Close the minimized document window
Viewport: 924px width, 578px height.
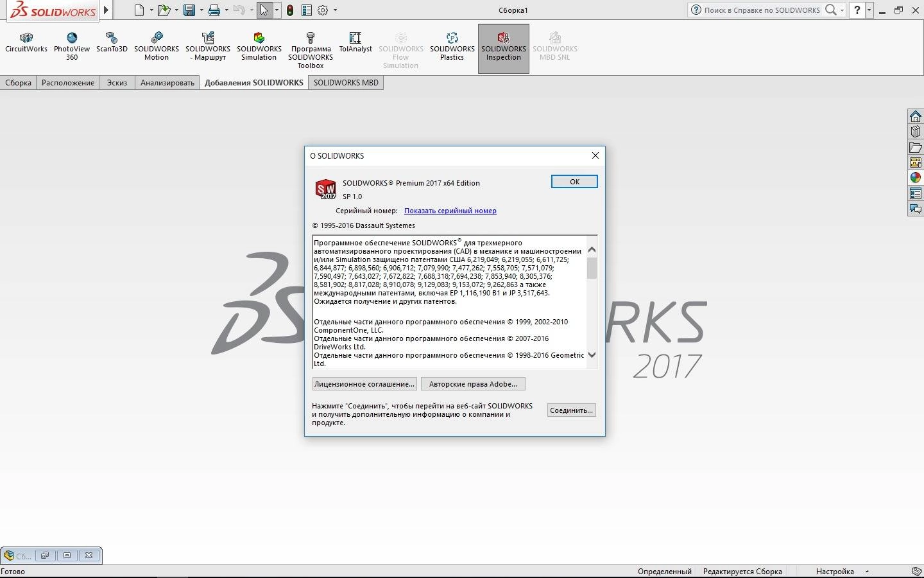click(89, 556)
